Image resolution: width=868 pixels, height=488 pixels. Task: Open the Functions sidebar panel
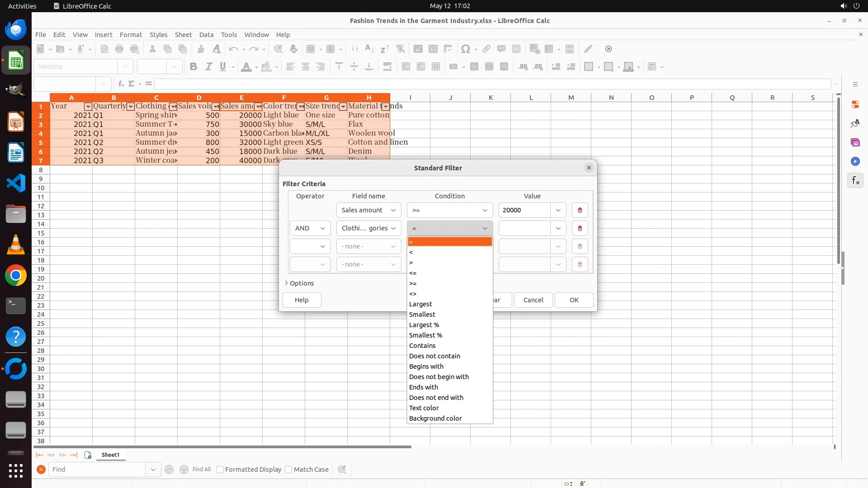(x=855, y=181)
